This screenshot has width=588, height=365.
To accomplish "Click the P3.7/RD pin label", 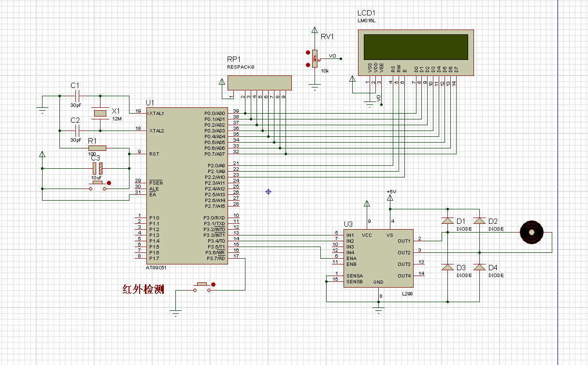I will [216, 258].
